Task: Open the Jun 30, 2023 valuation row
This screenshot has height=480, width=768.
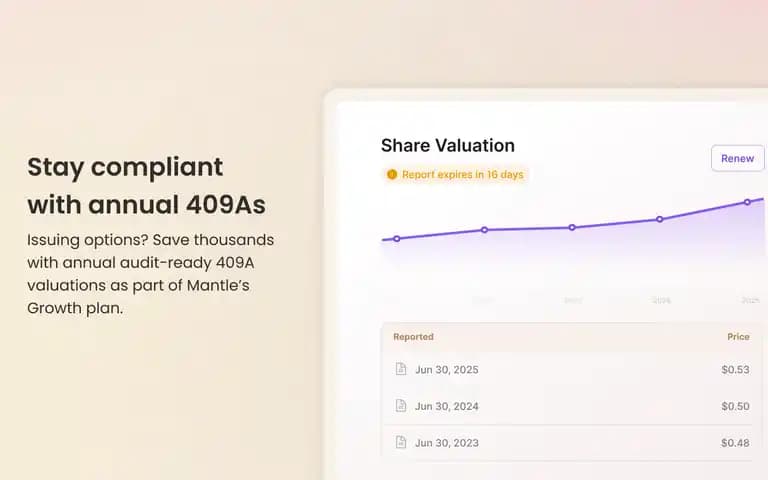Action: [572, 443]
